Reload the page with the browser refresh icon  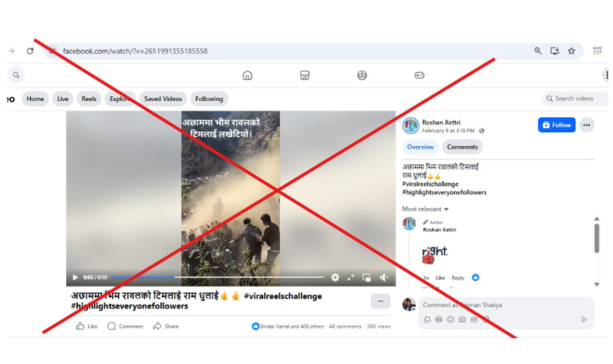(x=30, y=51)
